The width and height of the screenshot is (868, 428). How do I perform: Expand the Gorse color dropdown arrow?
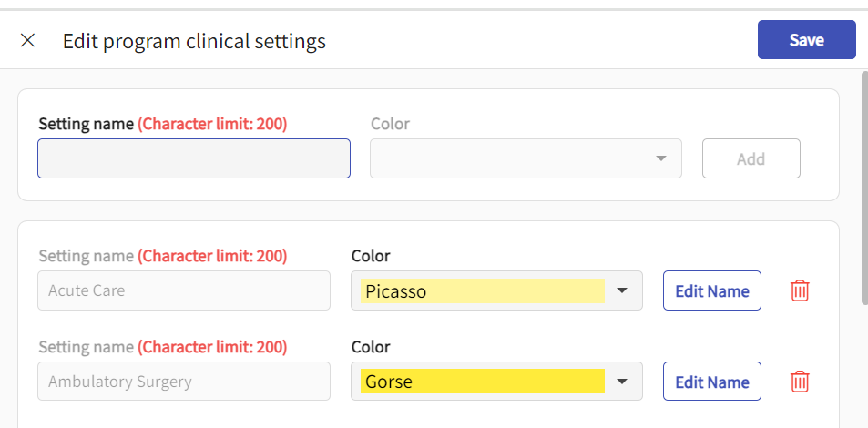coord(622,382)
